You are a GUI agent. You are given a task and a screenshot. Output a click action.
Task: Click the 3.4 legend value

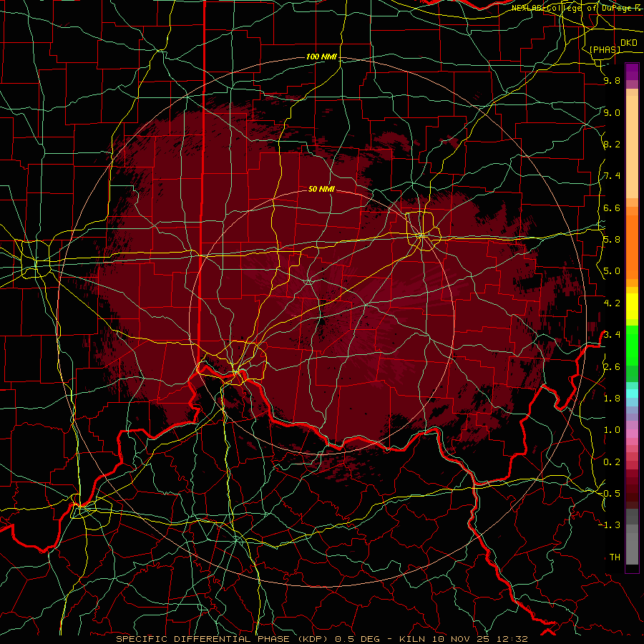[x=612, y=335]
